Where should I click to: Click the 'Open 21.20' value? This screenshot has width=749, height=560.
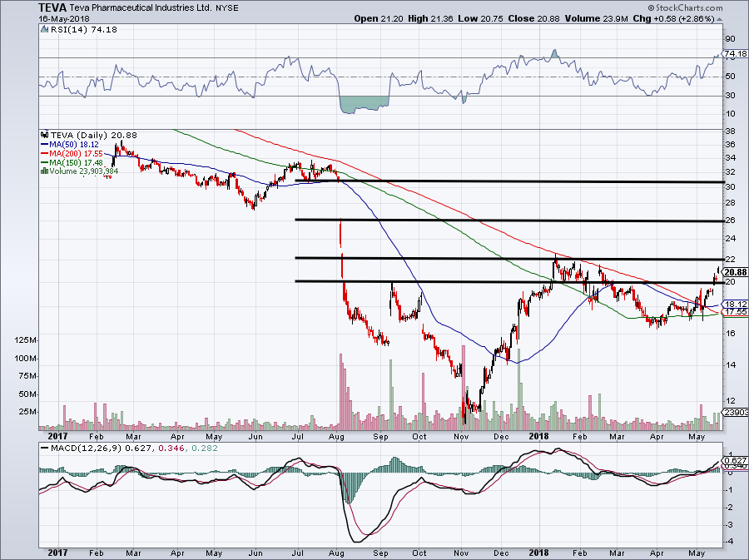pos(379,18)
